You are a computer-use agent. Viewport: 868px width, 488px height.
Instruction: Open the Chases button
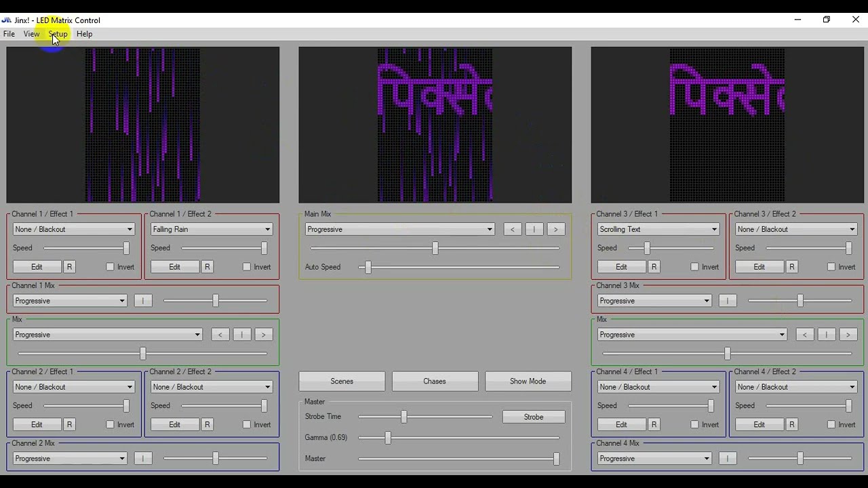pyautogui.click(x=435, y=381)
